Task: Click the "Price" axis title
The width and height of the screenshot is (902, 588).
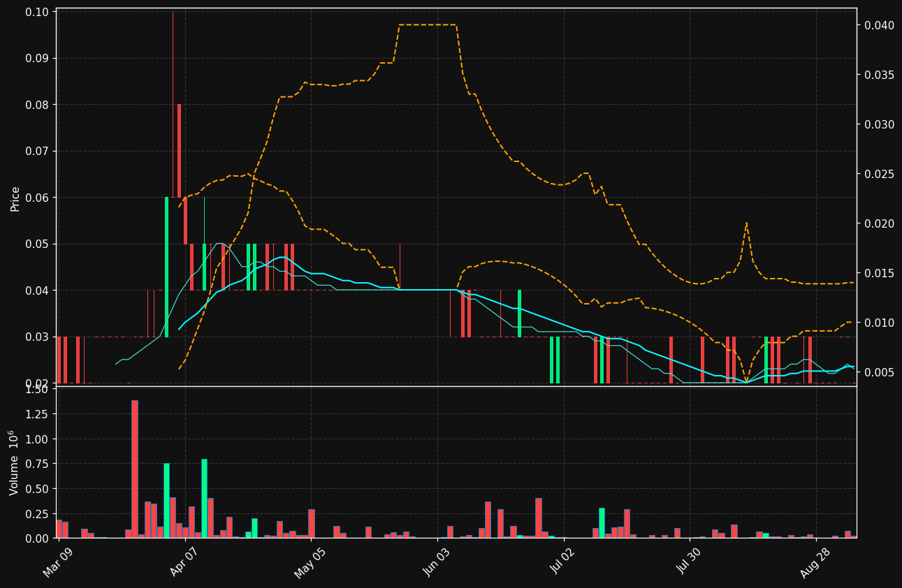Action: (15, 199)
